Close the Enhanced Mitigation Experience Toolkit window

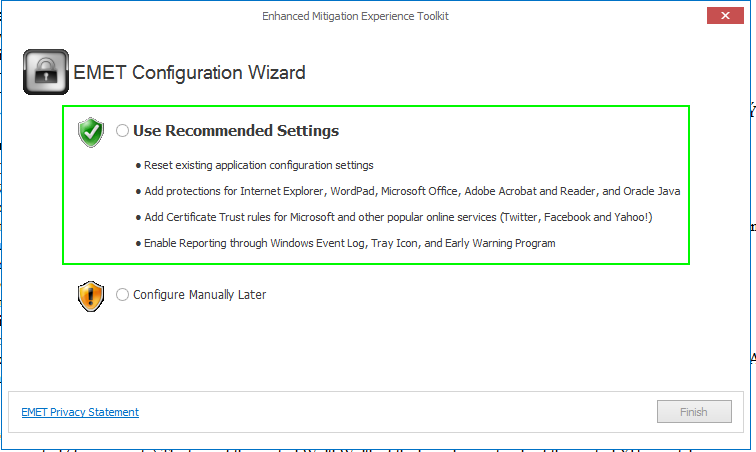click(x=725, y=15)
